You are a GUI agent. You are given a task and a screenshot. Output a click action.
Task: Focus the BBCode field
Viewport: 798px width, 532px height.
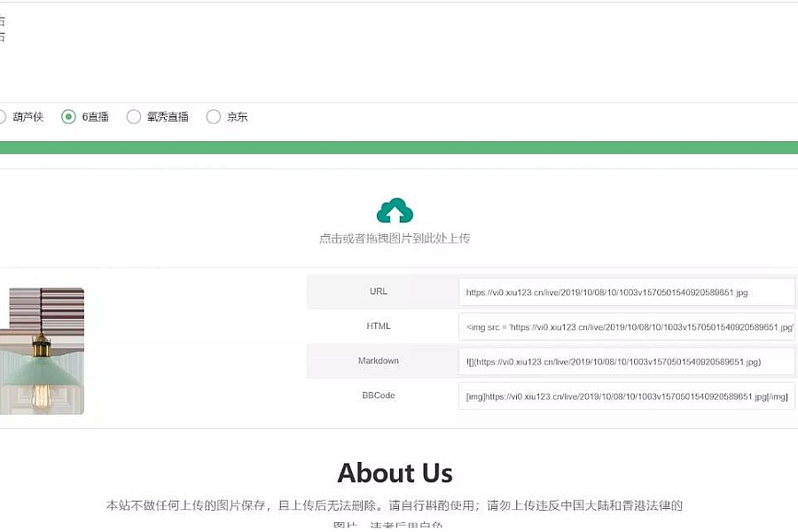coord(627,396)
